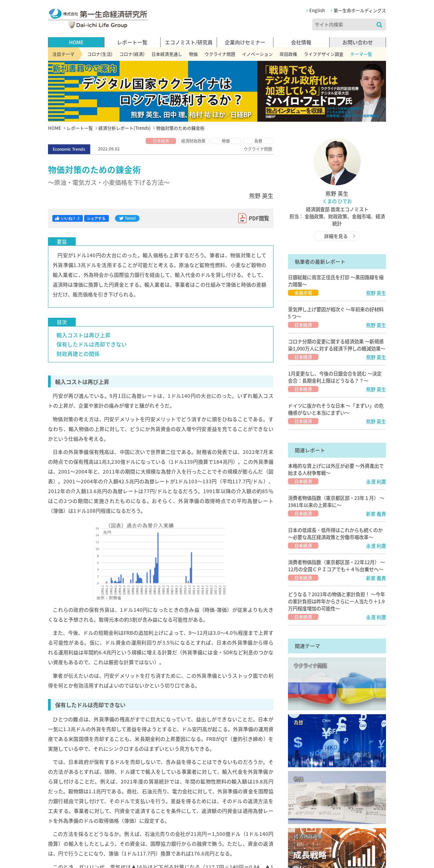The image size is (434, 868).
Task: Select the コロナ(生活) theme
Action: pos(100,54)
